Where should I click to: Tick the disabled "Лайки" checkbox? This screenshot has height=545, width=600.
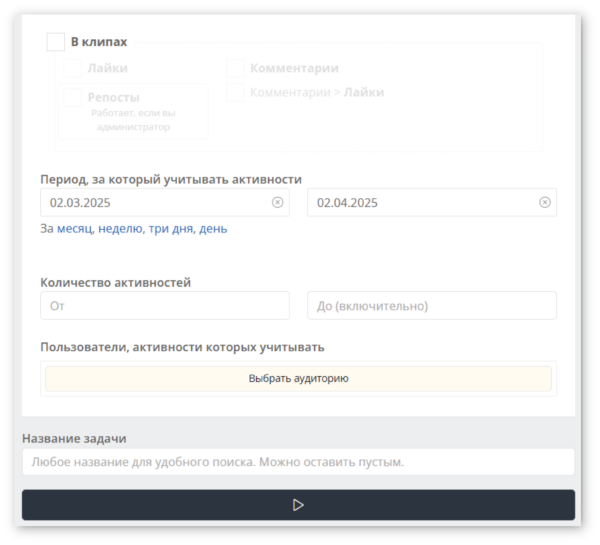click(72, 68)
